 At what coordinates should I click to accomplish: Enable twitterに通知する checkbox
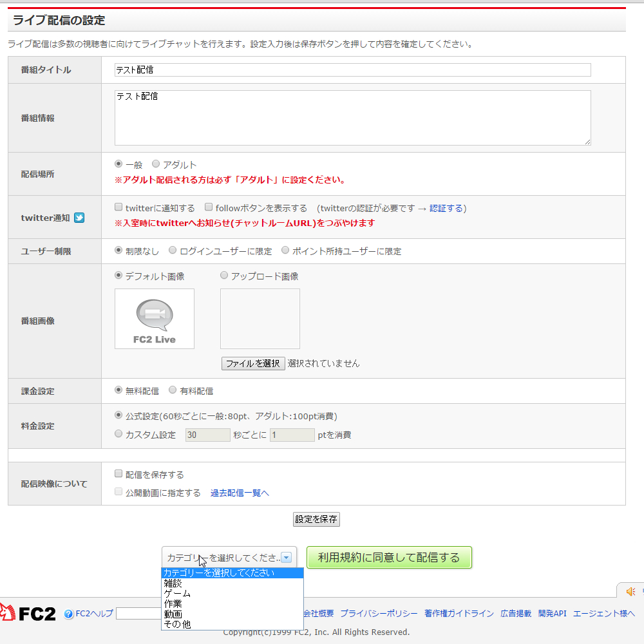(x=118, y=207)
